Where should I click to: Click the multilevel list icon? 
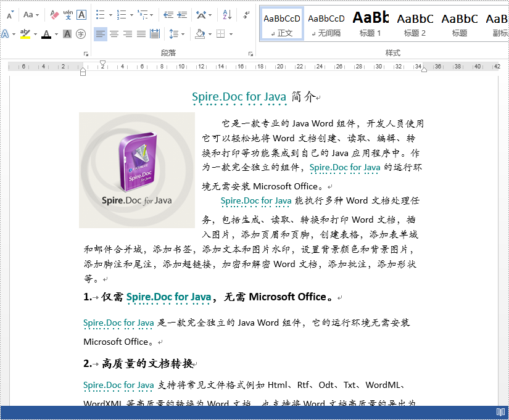[x=142, y=15]
